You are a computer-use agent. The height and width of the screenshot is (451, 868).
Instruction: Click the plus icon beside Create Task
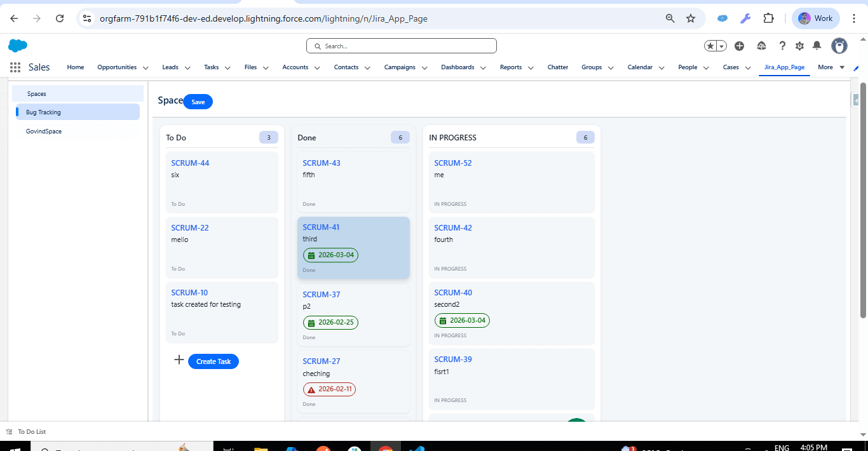(179, 360)
